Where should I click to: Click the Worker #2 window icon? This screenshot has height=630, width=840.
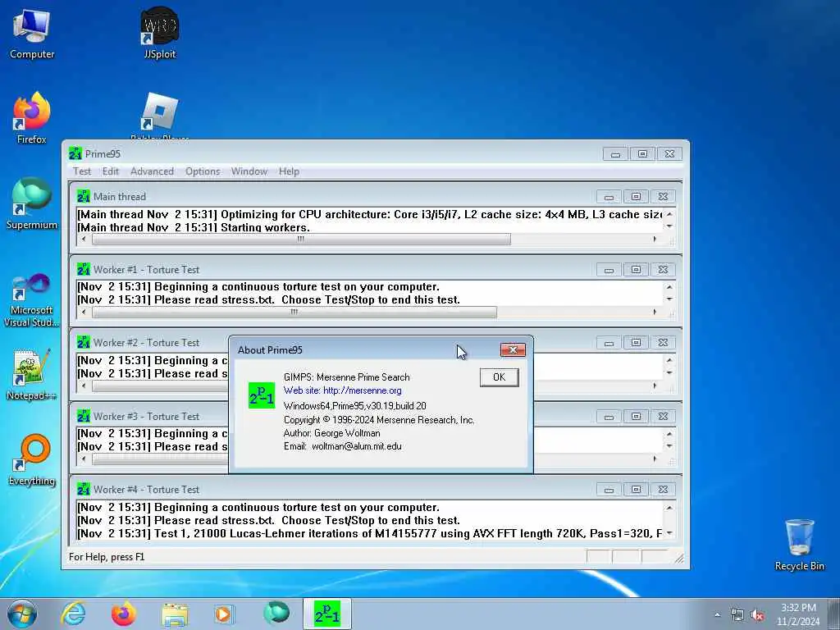coord(84,342)
